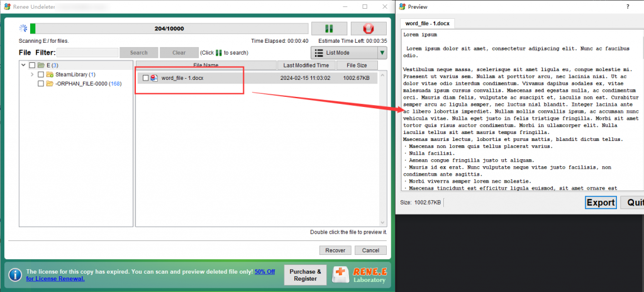Click the help question mark in Preview window
This screenshot has height=292, width=644.
[x=627, y=6]
